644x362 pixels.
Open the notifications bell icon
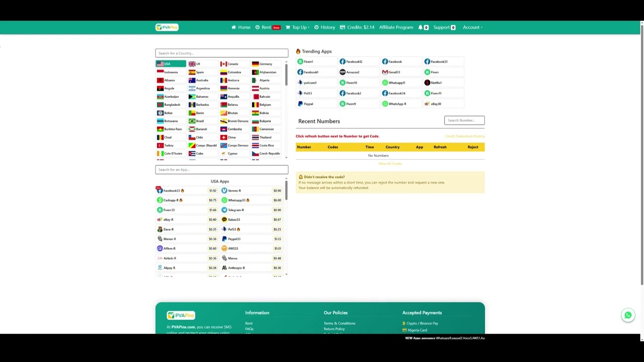(x=420, y=27)
